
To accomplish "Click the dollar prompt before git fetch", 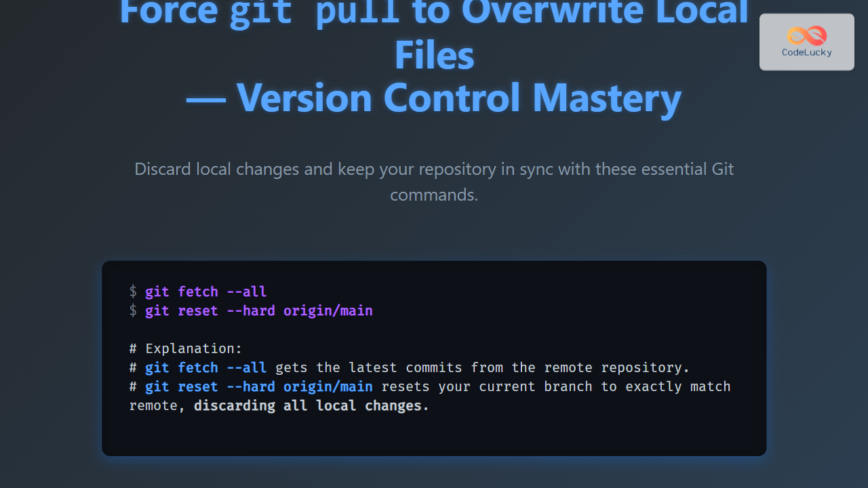I will (x=133, y=291).
